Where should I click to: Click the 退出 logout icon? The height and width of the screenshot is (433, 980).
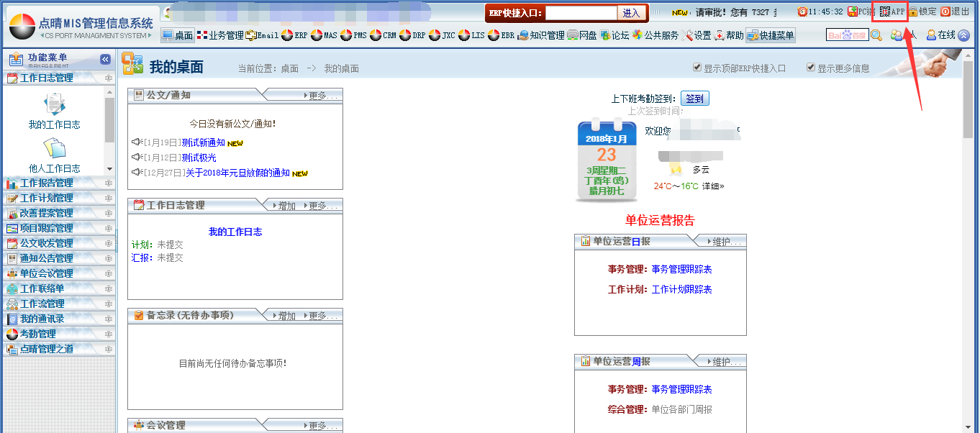click(x=945, y=12)
